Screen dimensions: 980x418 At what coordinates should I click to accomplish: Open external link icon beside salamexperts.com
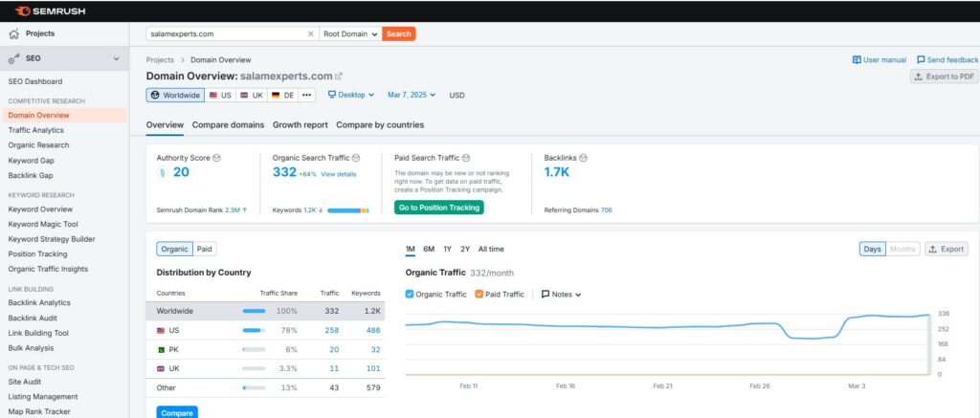[339, 77]
